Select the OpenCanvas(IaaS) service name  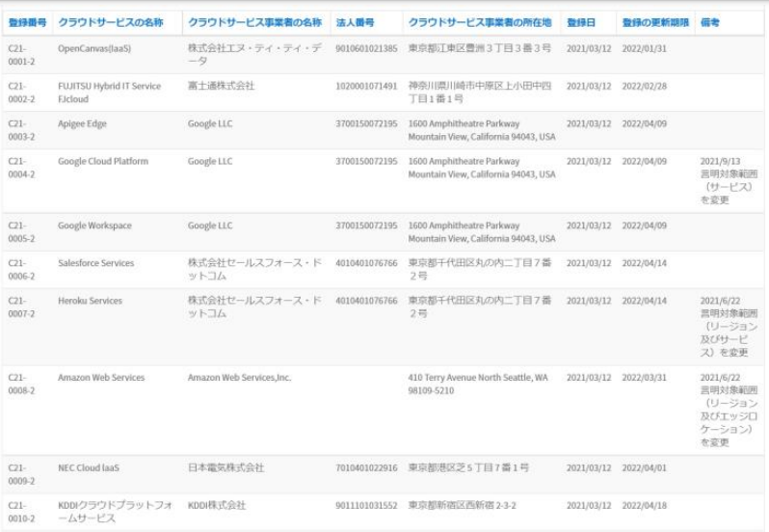tap(94, 48)
